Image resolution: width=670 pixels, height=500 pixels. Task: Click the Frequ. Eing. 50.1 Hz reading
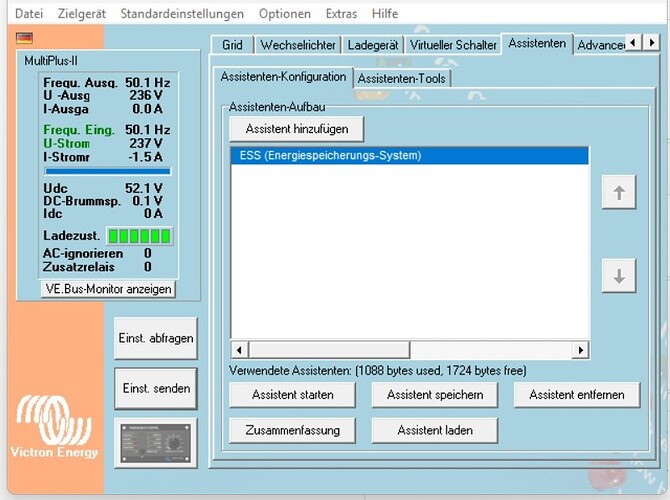[107, 129]
